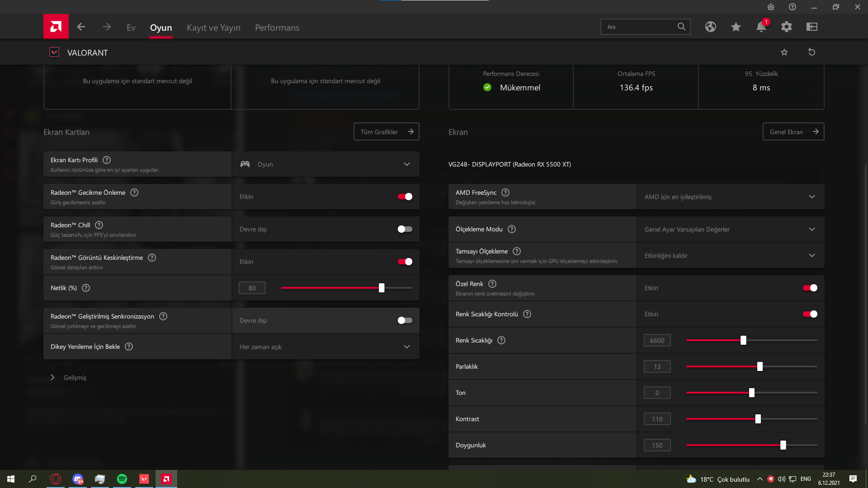Toggle the sidebar panel icon
Viewport: 868px width, 488px height.
pos(812,27)
